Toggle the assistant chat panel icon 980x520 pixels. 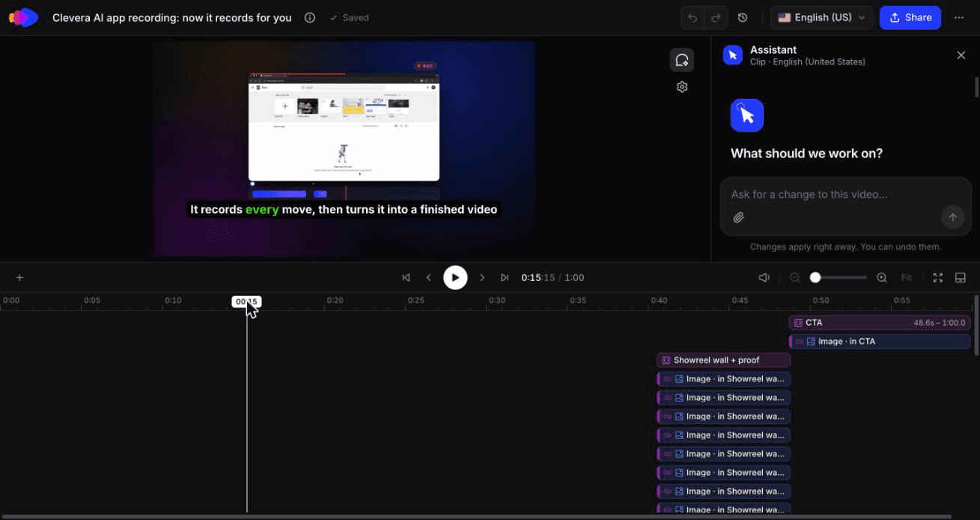tap(682, 60)
